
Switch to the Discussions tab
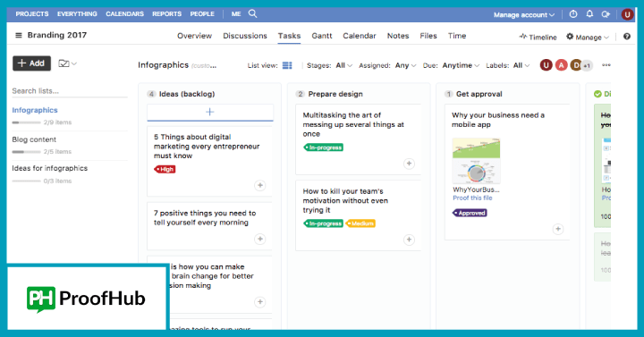245,36
